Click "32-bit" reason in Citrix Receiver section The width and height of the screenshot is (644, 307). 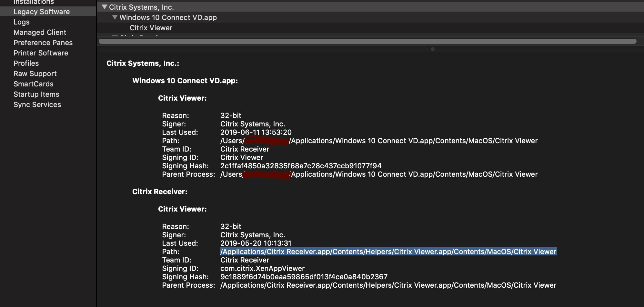(231, 226)
